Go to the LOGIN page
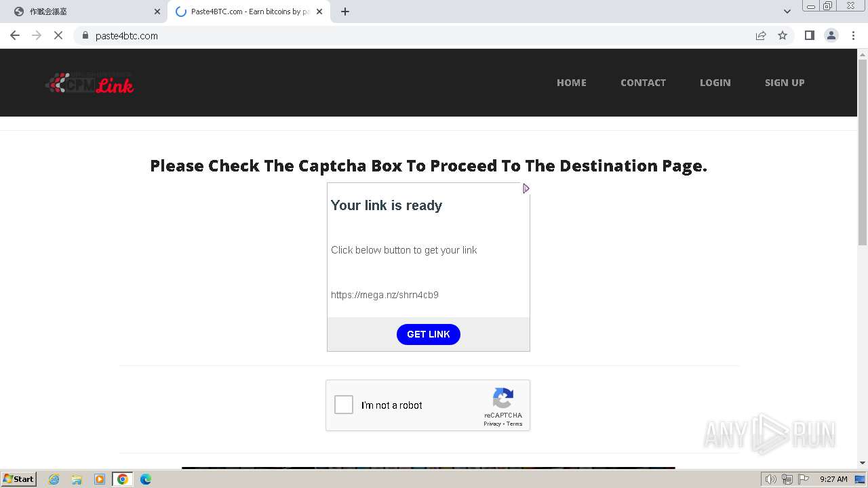This screenshot has height=488, width=868. coord(715,83)
